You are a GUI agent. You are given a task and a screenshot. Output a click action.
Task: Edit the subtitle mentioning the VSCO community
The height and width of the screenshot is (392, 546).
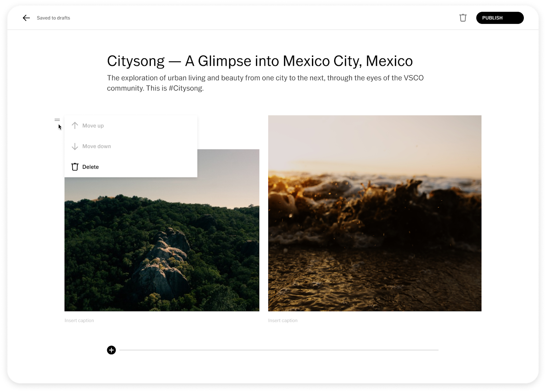[265, 83]
